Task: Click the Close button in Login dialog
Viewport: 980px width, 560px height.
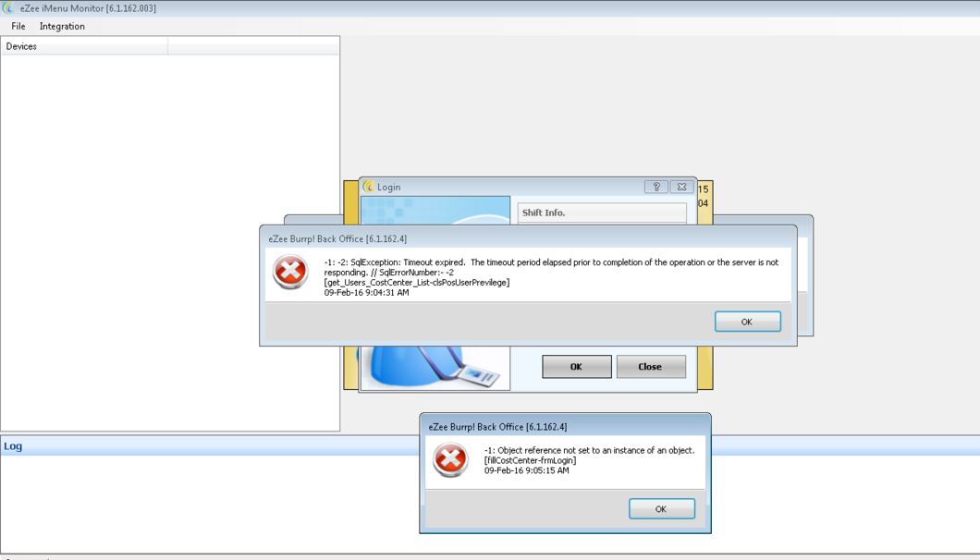Action: click(651, 366)
